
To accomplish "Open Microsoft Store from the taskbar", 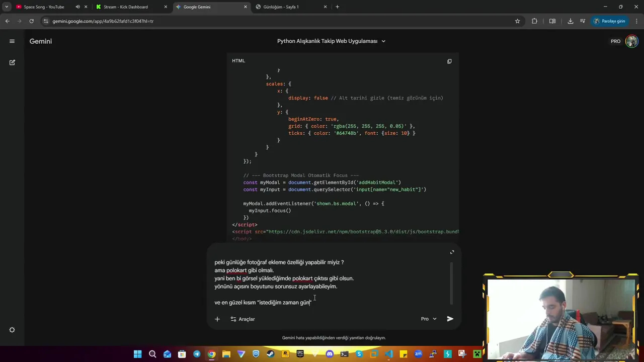I will 182,354.
